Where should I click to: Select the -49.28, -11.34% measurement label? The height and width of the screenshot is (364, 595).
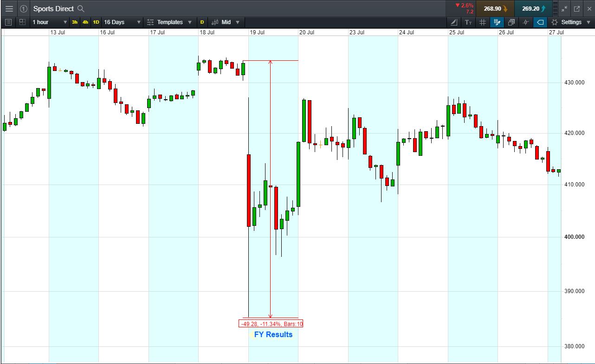tap(272, 324)
